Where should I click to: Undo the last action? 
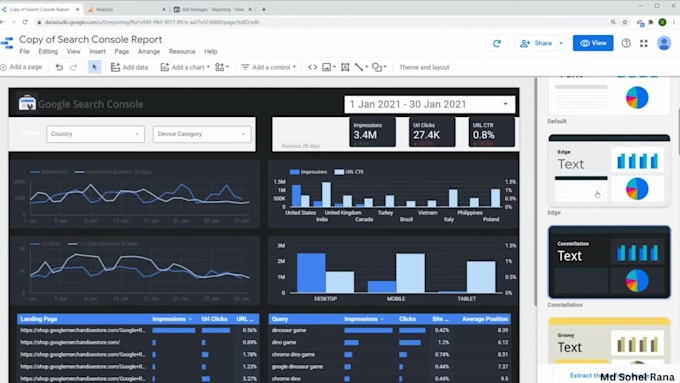[x=59, y=67]
